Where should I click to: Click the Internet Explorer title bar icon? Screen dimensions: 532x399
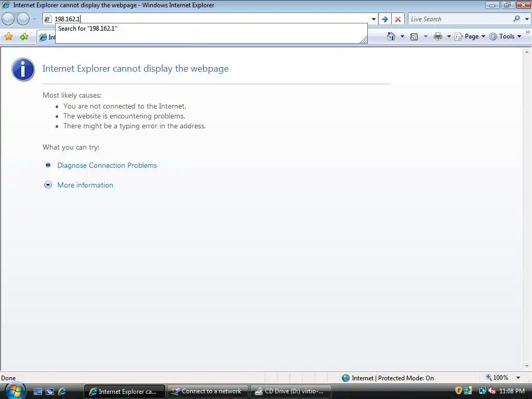6,5
